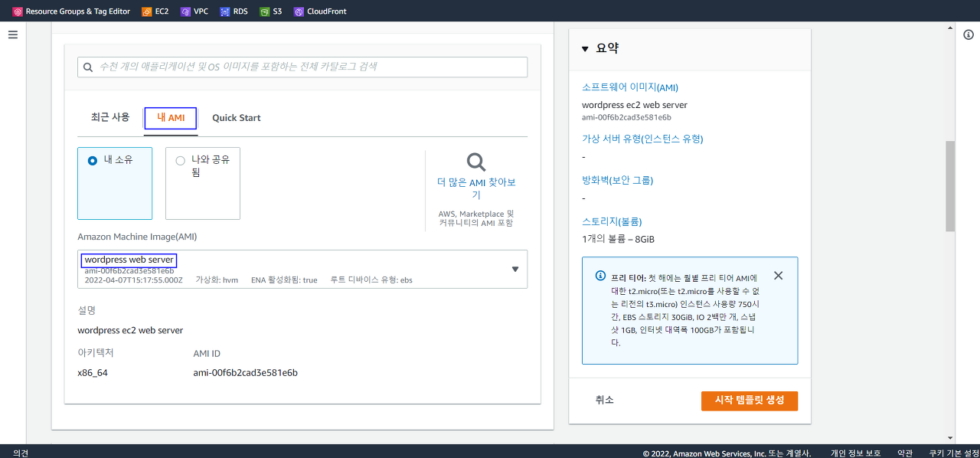Click the page vertical scrollbar thumb
This screenshot has height=458, width=980.
coord(950,186)
